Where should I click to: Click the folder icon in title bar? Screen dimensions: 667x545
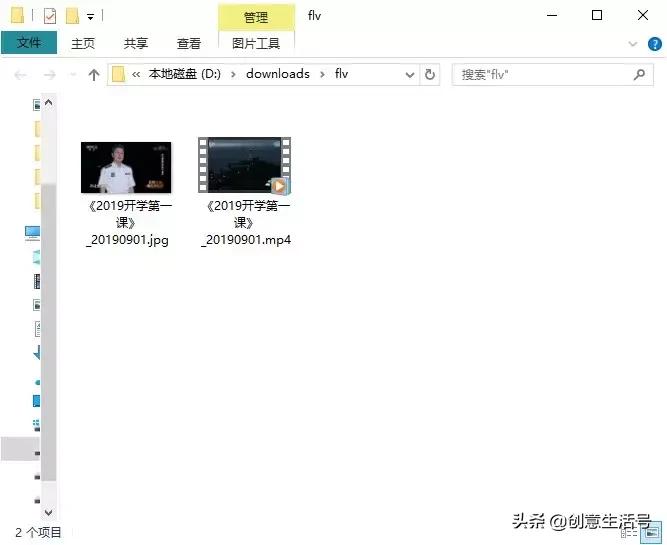pyautogui.click(x=17, y=15)
